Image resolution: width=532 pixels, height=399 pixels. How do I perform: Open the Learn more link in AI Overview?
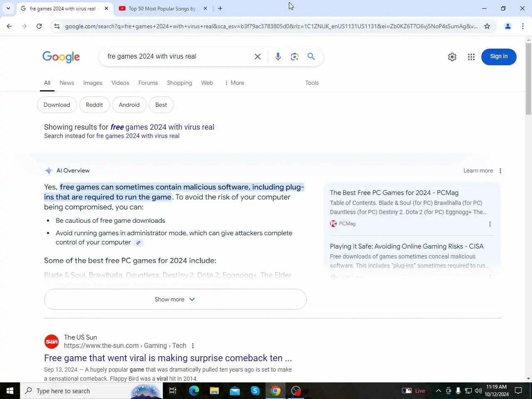coord(478,171)
